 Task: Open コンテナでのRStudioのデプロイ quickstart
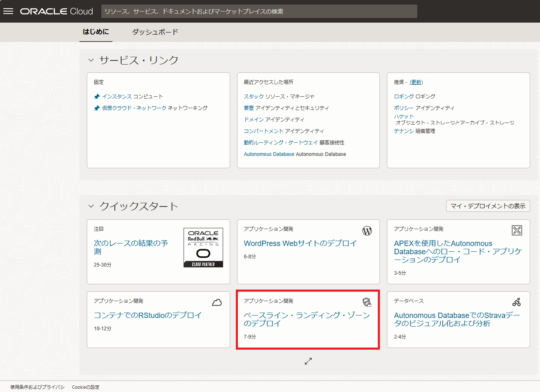point(148,315)
